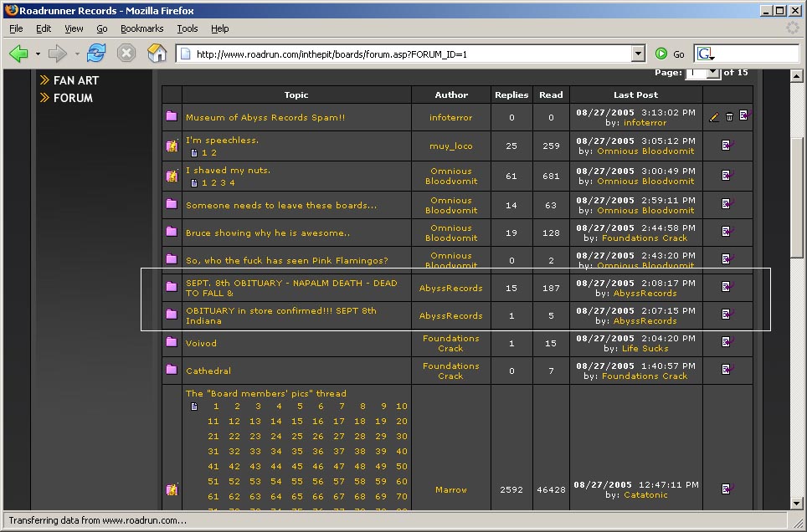Open the View menu
This screenshot has width=807, height=532.
pos(74,28)
